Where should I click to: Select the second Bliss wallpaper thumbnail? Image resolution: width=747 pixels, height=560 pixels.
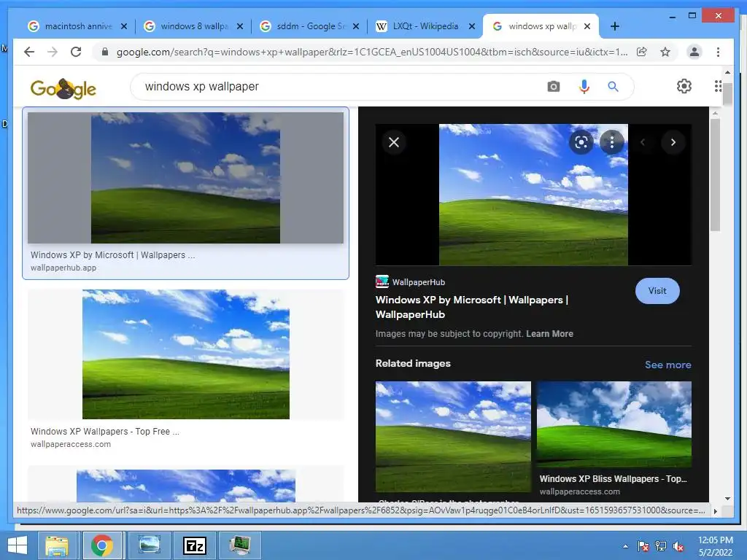tap(186, 354)
